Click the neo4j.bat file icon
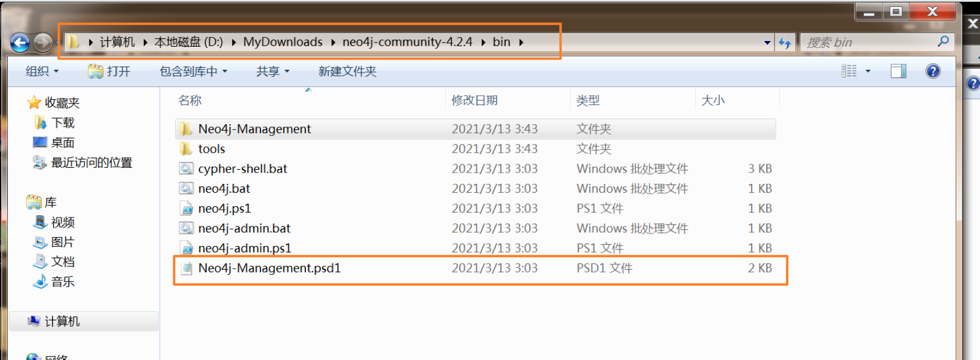This screenshot has width=980, height=360. point(186,189)
